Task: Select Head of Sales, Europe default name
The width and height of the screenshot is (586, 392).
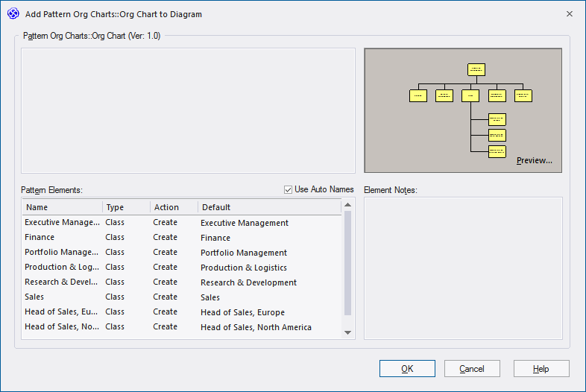Action: coord(242,312)
